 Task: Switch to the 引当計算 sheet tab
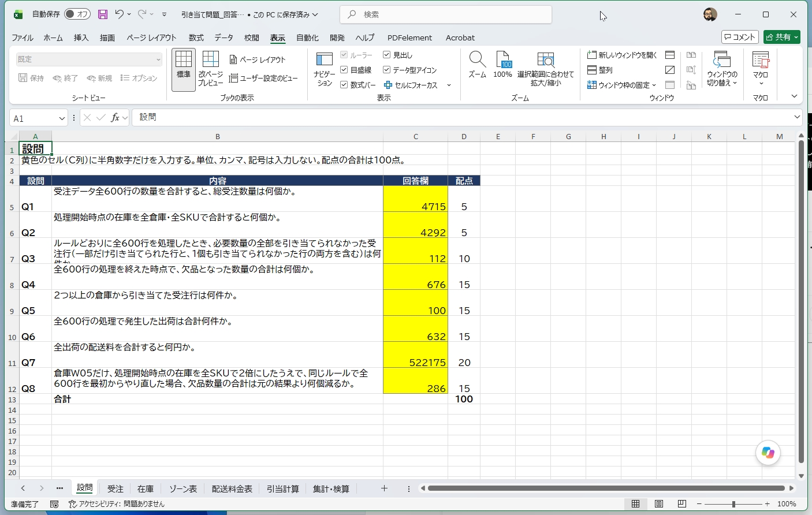click(x=283, y=488)
